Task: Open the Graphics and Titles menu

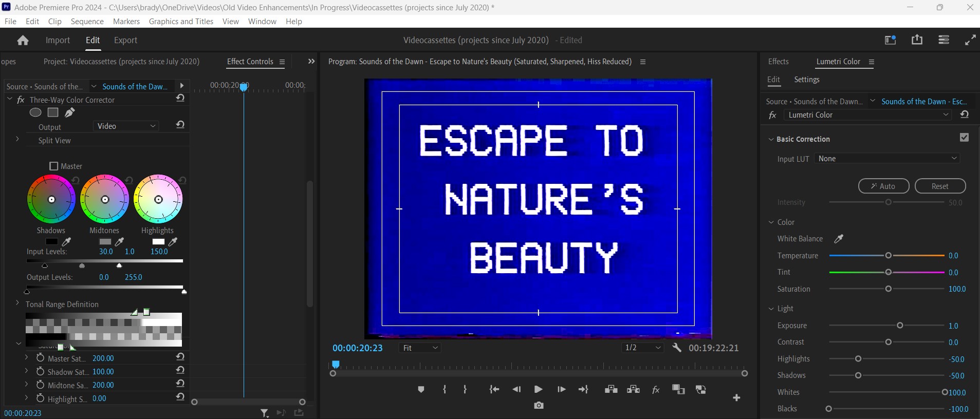Action: [181, 21]
